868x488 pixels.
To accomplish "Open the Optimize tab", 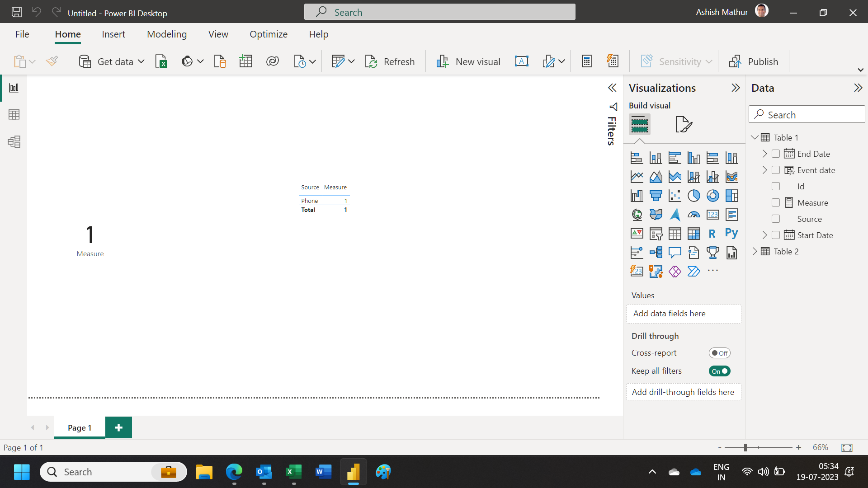I will [269, 34].
